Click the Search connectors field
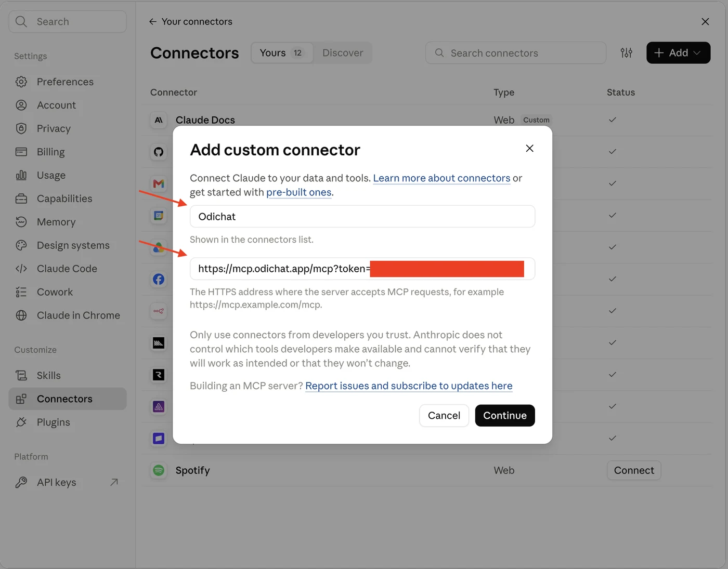Image resolution: width=728 pixels, height=569 pixels. 516,53
